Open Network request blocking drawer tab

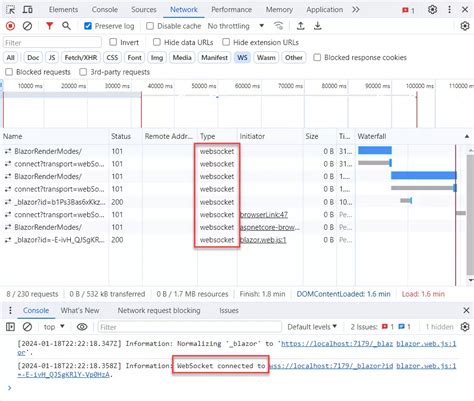point(159,310)
